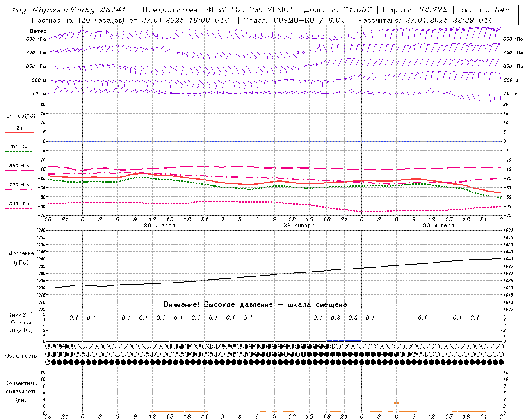Click the longitude value Долгота: 71.657
This screenshot has height=420, width=525.
click(x=338, y=10)
